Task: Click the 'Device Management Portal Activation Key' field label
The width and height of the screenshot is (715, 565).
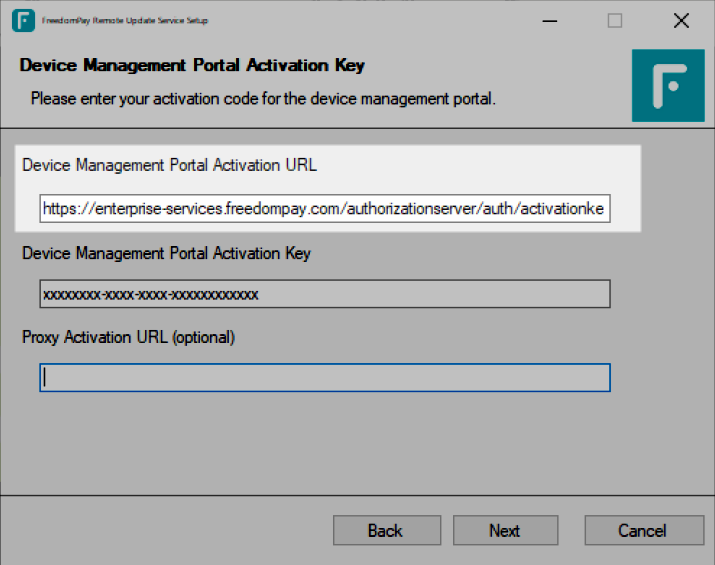Action: [x=166, y=253]
